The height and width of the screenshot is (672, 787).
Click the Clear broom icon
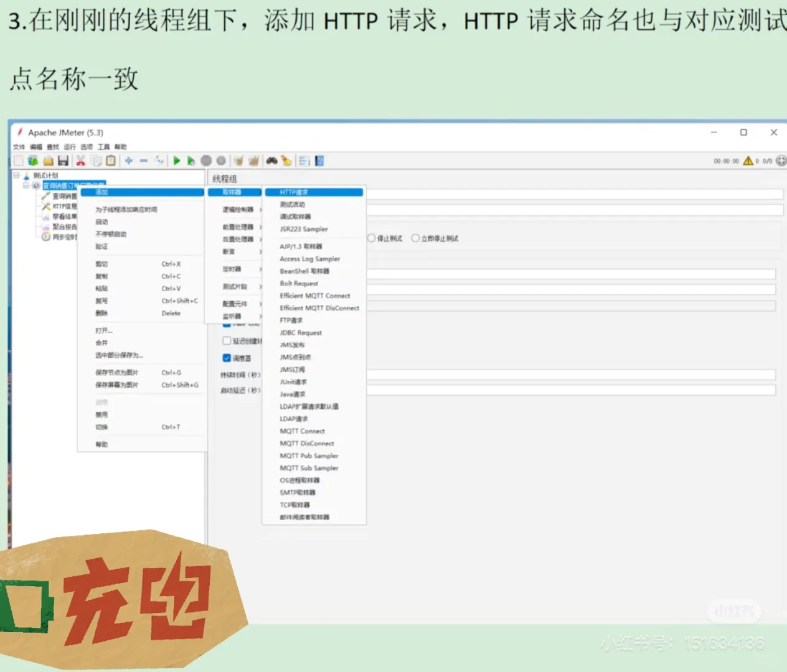click(238, 161)
